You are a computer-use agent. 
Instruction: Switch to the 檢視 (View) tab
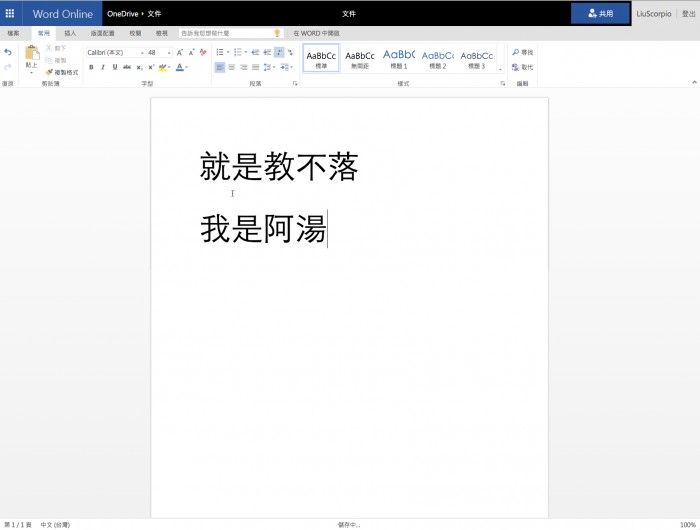coord(162,33)
